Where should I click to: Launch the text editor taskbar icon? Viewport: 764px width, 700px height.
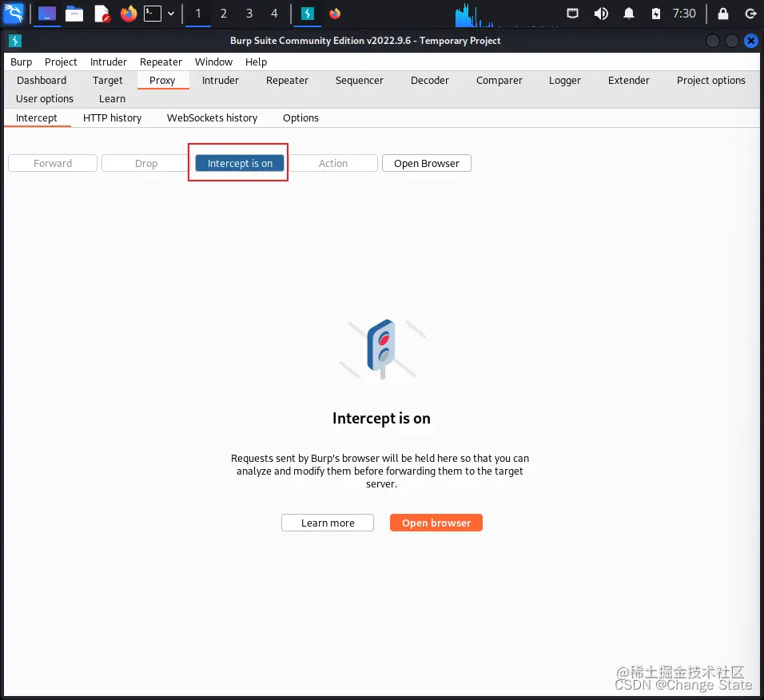101,14
